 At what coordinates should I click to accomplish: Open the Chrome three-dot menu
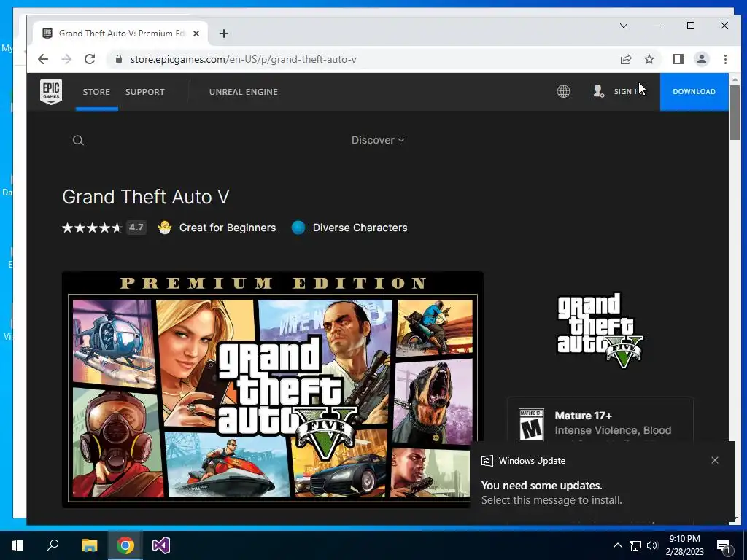pos(725,59)
